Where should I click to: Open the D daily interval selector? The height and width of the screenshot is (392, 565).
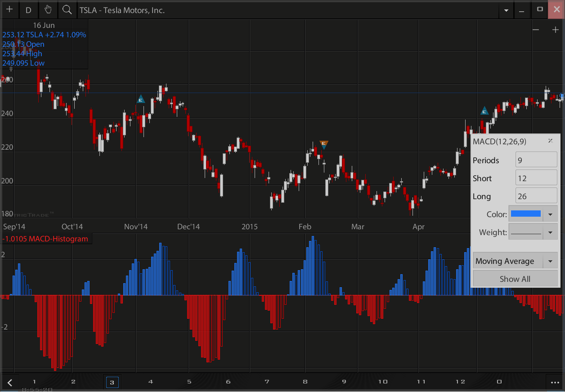tap(29, 9)
